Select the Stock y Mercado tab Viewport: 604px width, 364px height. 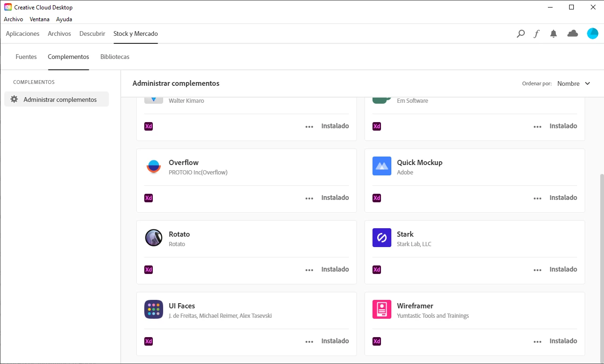pyautogui.click(x=136, y=33)
